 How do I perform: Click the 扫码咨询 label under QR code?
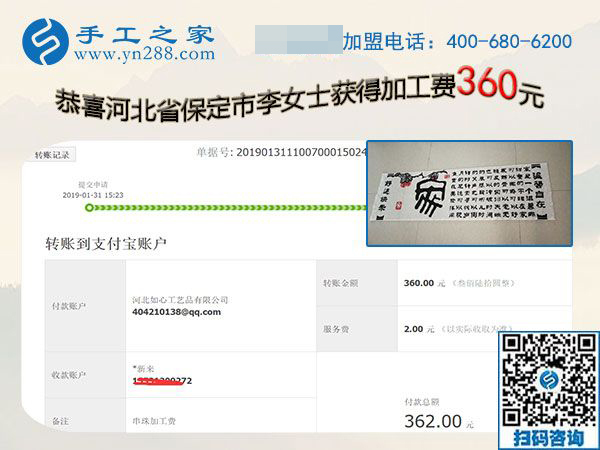click(549, 437)
